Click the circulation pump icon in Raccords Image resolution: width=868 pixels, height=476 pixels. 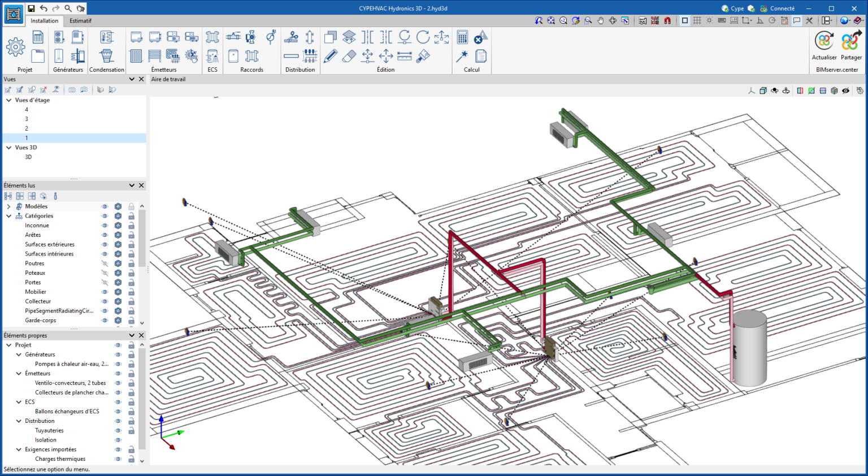(251, 37)
